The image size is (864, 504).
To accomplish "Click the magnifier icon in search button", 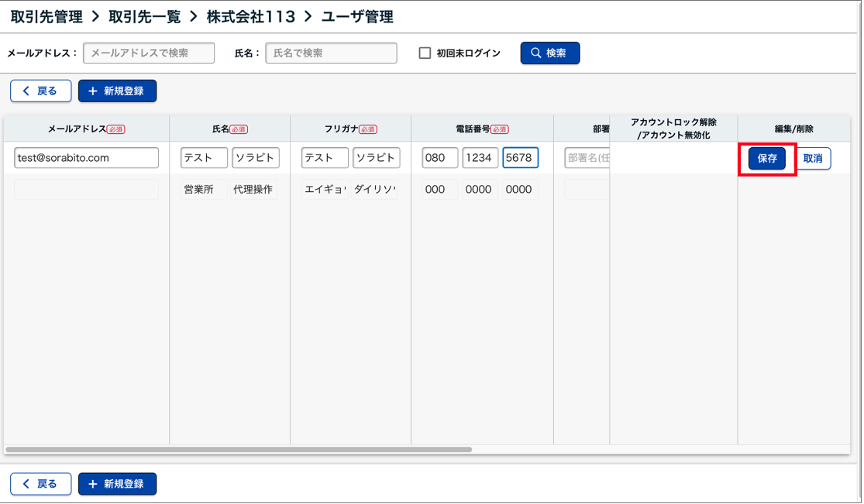I will click(x=535, y=53).
